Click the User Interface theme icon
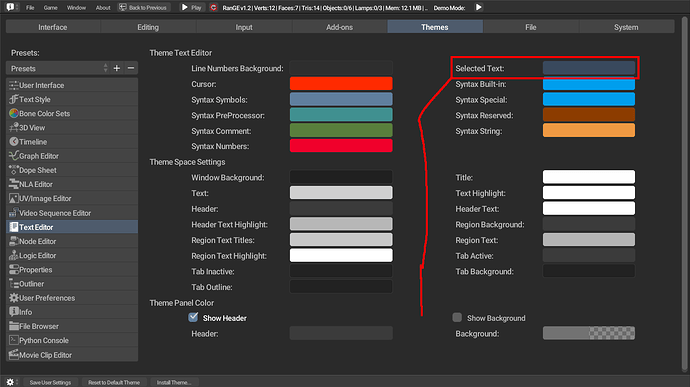 (x=14, y=85)
